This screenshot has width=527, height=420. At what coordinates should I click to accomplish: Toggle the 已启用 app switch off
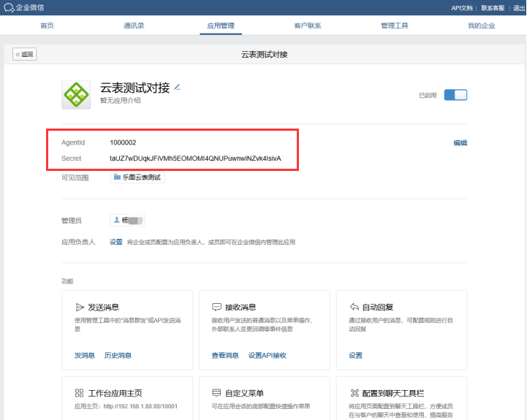pyautogui.click(x=455, y=95)
